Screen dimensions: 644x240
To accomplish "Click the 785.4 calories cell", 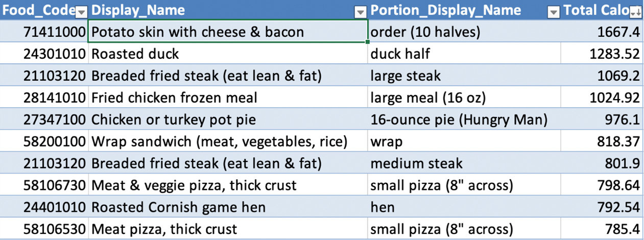I will click(x=602, y=229).
